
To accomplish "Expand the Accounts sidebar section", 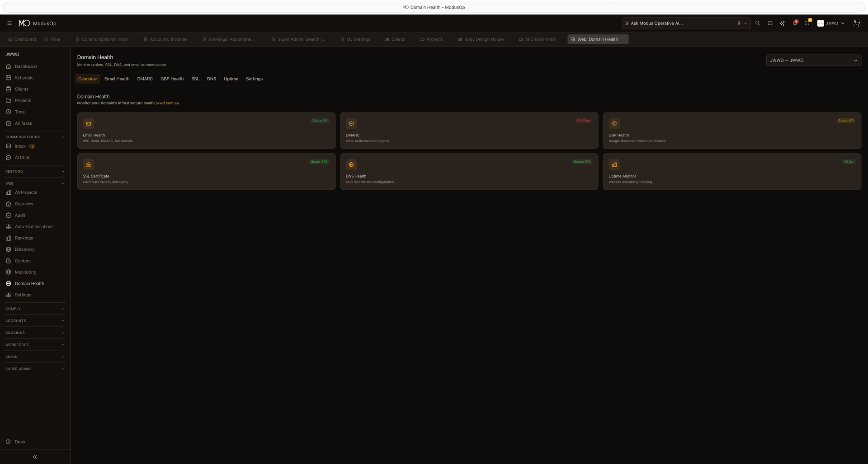I will (35, 321).
